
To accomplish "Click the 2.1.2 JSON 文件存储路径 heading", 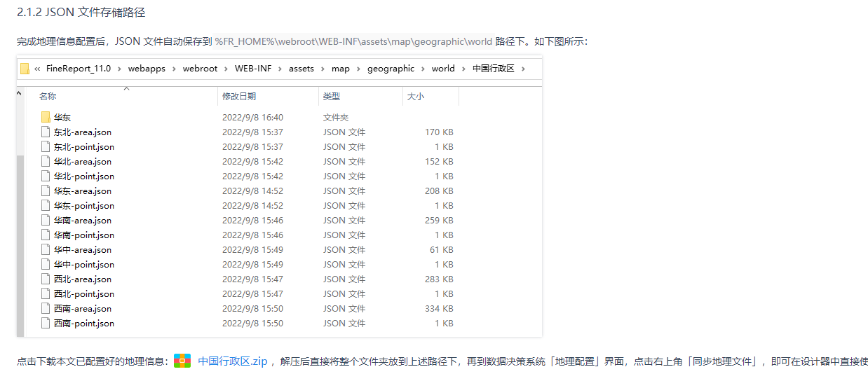I will coord(81,13).
